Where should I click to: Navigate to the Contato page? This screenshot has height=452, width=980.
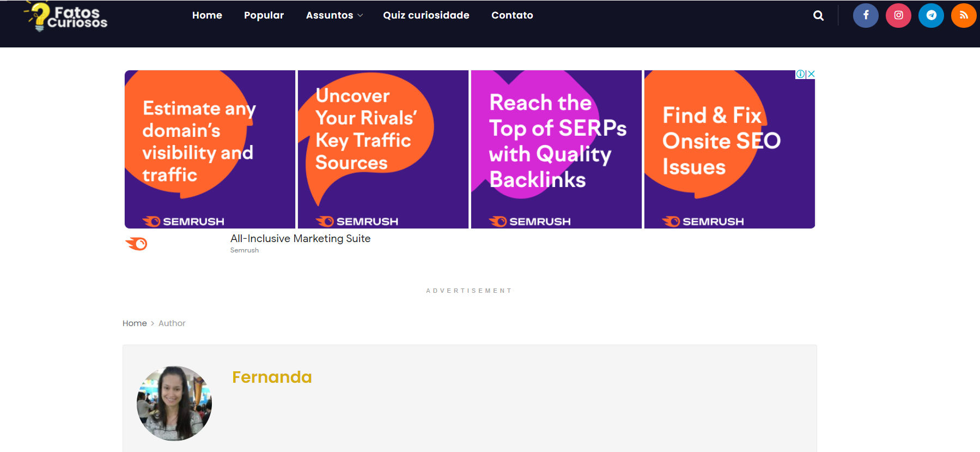click(x=512, y=15)
